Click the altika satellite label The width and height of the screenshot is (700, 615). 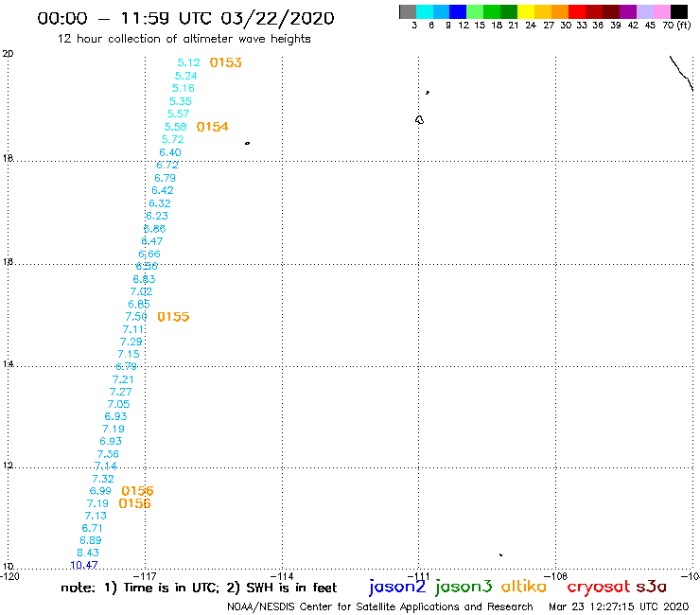click(x=524, y=587)
